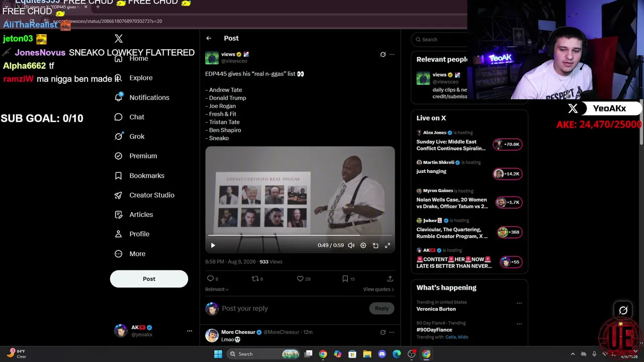Viewport: 644px width, 362px height.
Task: Open Task View from the taskbar
Action: click(x=308, y=354)
